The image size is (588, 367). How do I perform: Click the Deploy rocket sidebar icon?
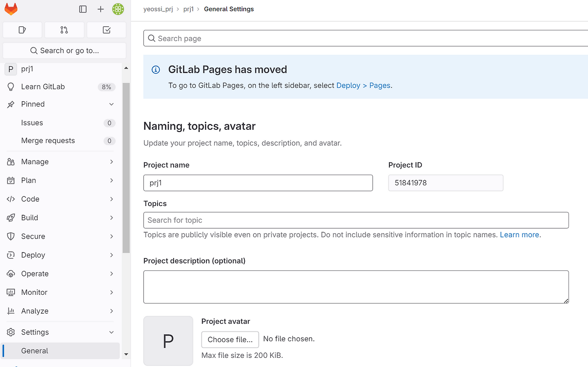pyautogui.click(x=11, y=255)
